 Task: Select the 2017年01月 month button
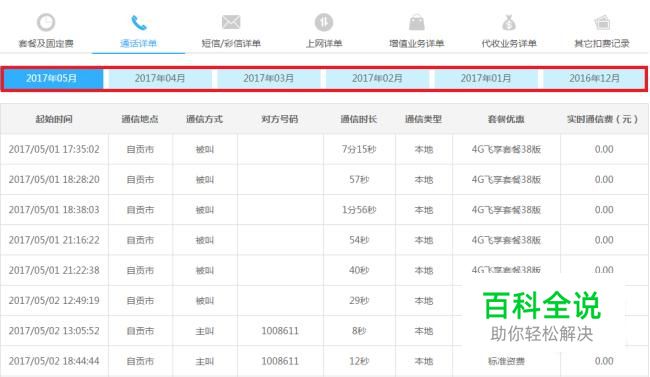coord(486,78)
